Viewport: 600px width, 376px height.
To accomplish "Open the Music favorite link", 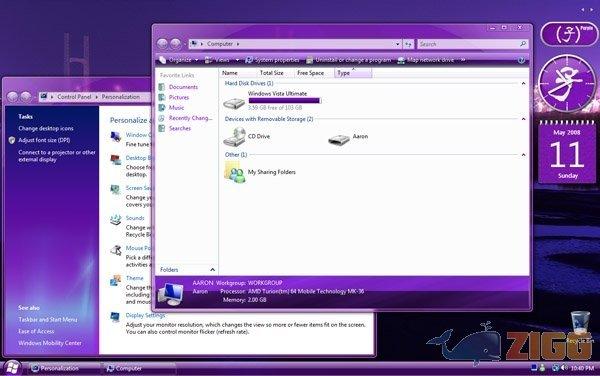I will [176, 107].
